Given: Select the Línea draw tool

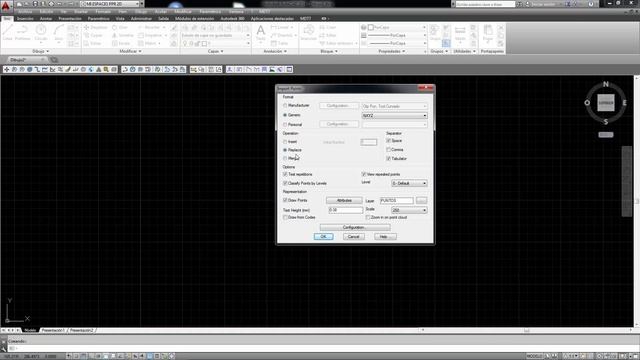Looking at the screenshot, I should [x=7, y=32].
